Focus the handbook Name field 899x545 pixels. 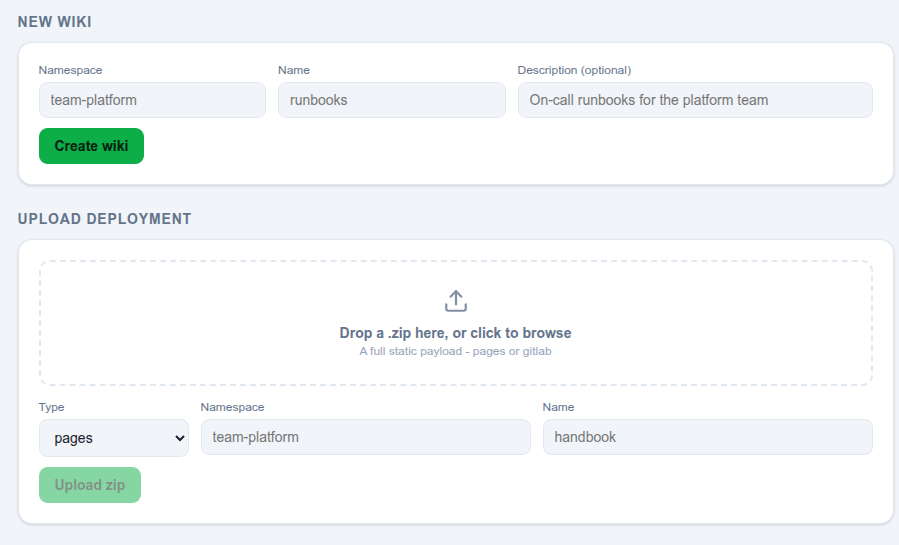pyautogui.click(x=708, y=437)
